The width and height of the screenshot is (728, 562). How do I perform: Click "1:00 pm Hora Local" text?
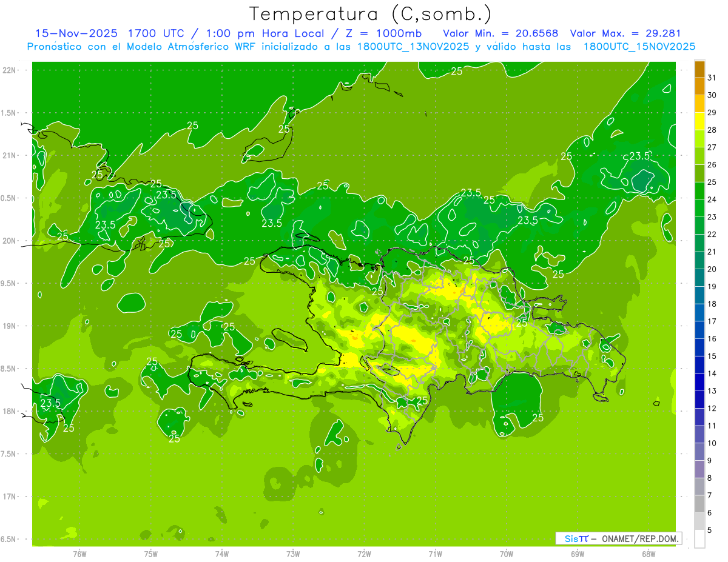tap(262, 33)
